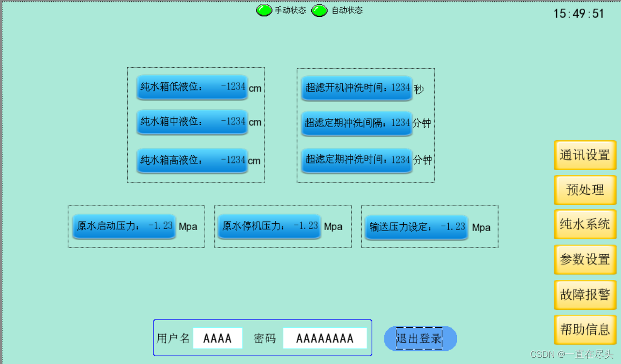The image size is (621, 364).
Task: Click the Mpa unit beside 原水停机压力
Action: (x=333, y=226)
